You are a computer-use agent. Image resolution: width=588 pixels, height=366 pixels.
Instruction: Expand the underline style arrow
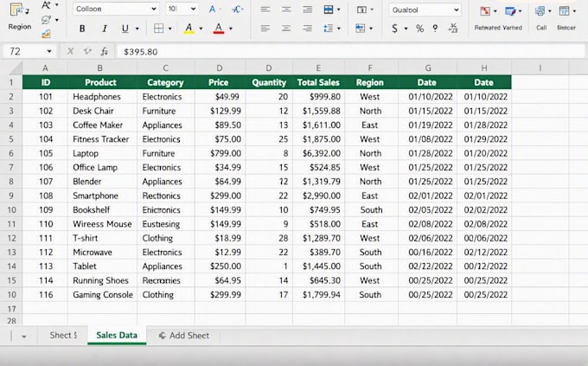137,29
